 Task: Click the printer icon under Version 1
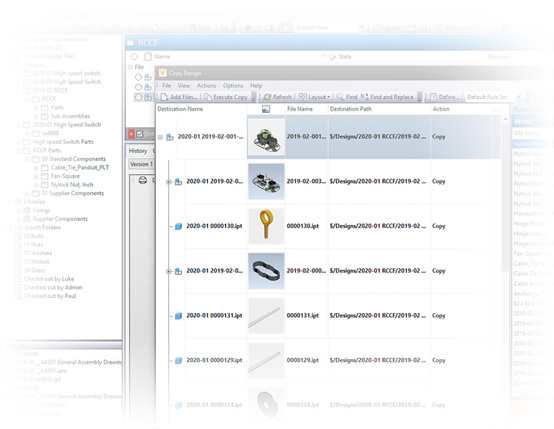pos(143,181)
